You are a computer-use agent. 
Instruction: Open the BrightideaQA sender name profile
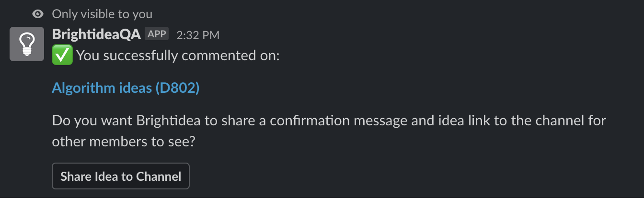point(96,34)
